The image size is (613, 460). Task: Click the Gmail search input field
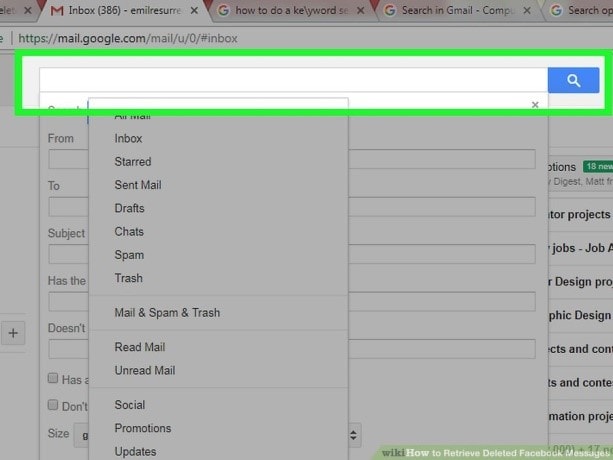(293, 80)
